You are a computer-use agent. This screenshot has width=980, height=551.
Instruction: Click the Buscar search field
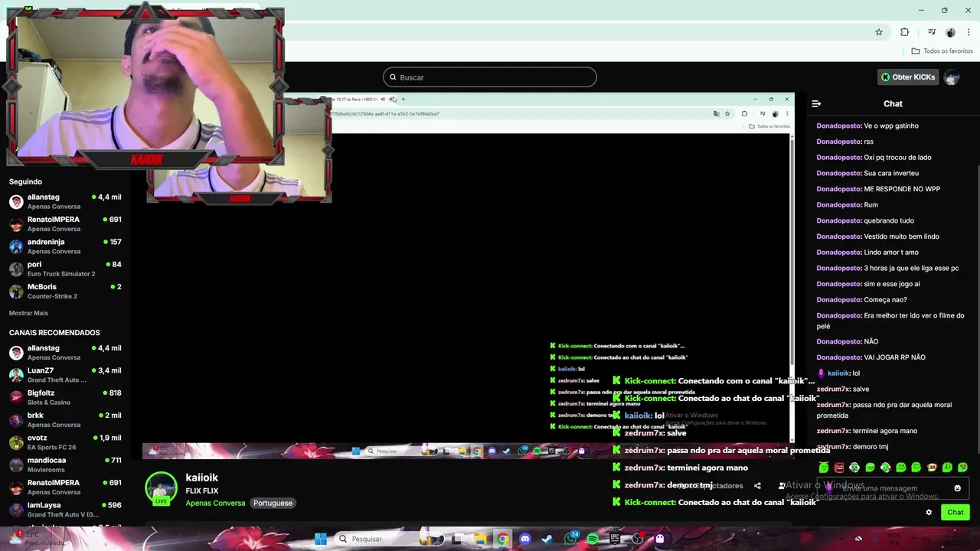point(490,77)
